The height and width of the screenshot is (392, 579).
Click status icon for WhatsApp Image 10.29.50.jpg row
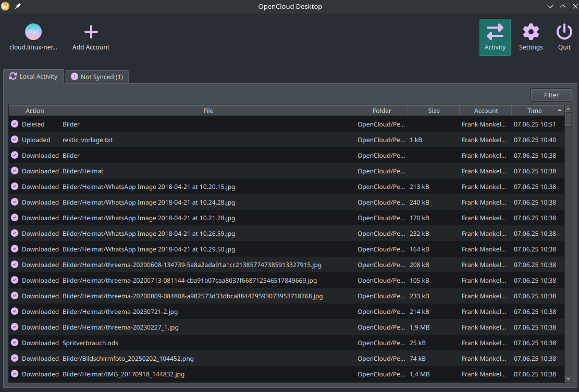pyautogui.click(x=15, y=249)
